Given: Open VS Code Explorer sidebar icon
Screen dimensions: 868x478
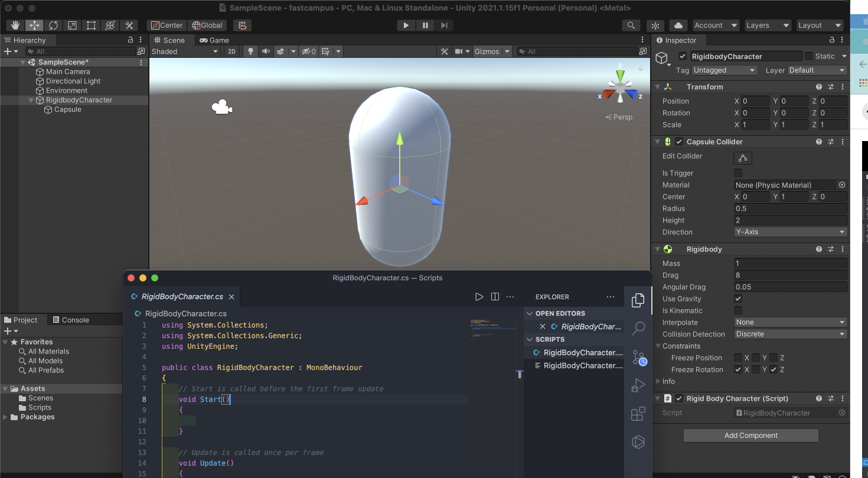Looking at the screenshot, I should click(x=638, y=300).
